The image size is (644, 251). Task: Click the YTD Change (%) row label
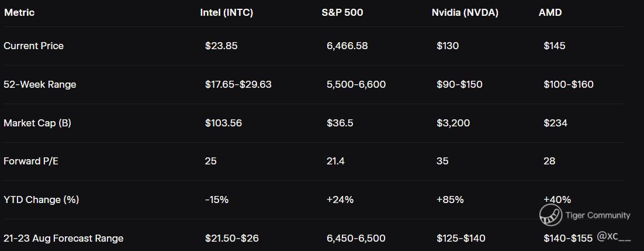(x=41, y=200)
